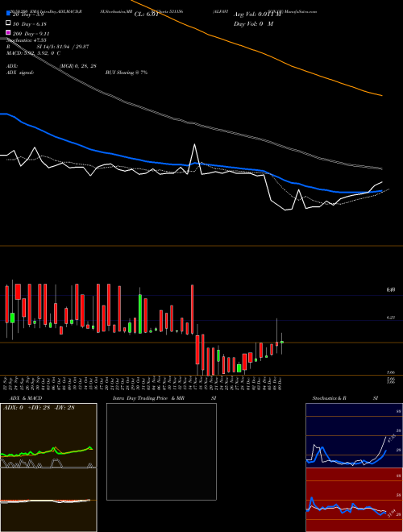Click the 6.23 price axis label
Image resolution: width=403 pixels, height=532 pixels.
pos(391,318)
